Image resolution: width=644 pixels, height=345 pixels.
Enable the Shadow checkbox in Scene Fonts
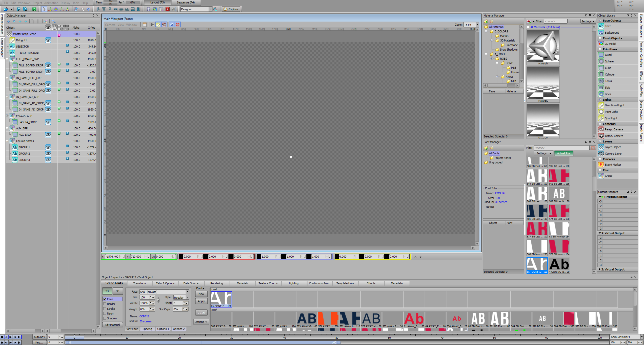tap(105, 318)
